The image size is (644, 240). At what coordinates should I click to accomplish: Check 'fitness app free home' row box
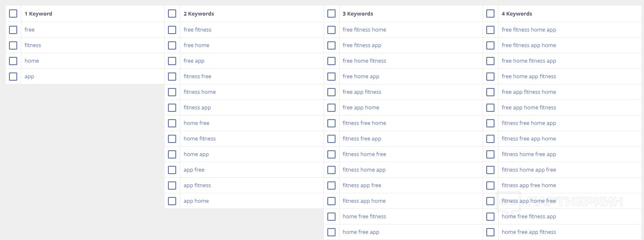coord(490,186)
